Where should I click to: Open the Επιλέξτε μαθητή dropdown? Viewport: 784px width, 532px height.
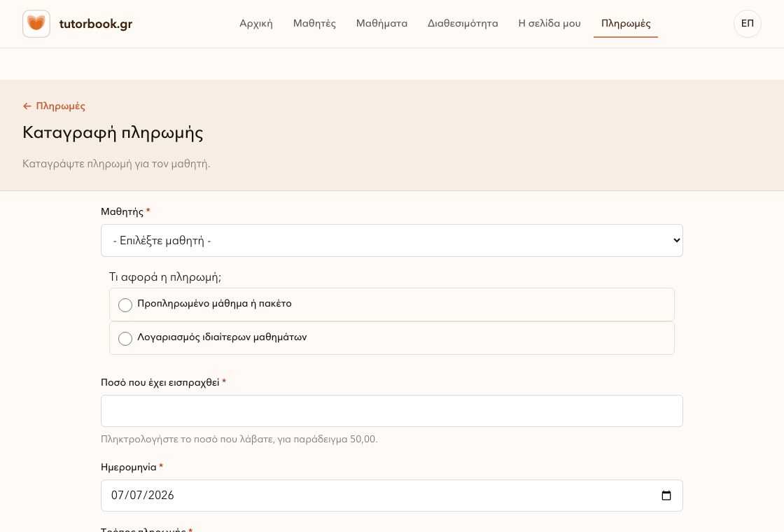coord(391,241)
